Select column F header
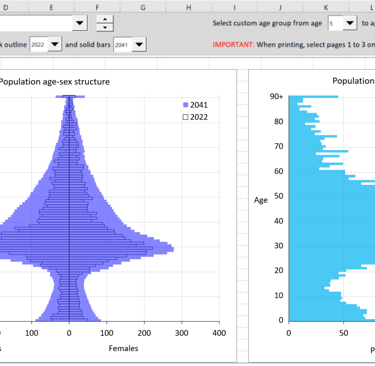This screenshot has height=366, width=375. click(97, 7)
